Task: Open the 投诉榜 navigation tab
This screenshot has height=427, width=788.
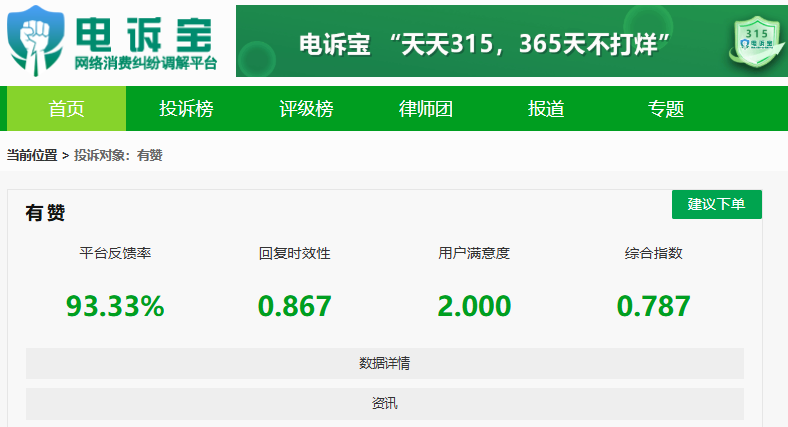Action: (186, 109)
